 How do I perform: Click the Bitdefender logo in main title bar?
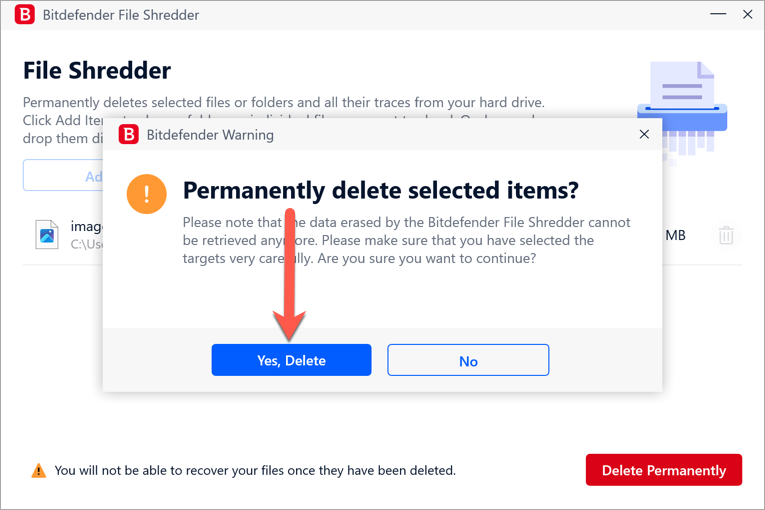(24, 15)
